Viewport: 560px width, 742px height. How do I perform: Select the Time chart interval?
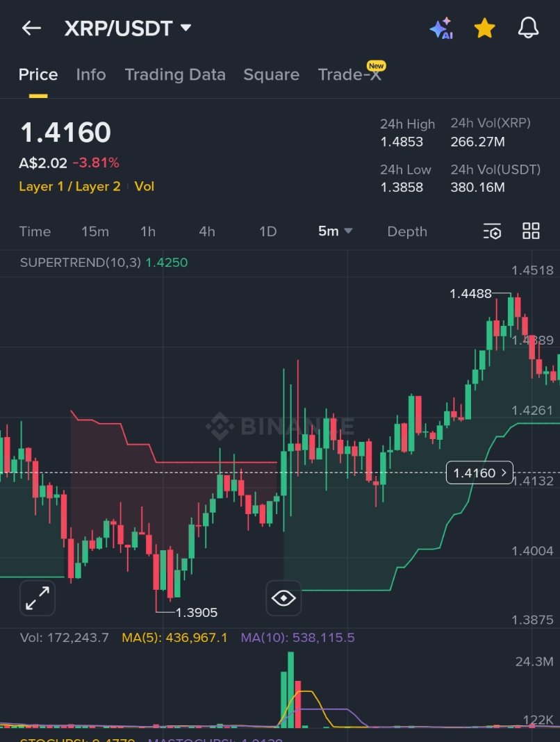[x=35, y=231]
